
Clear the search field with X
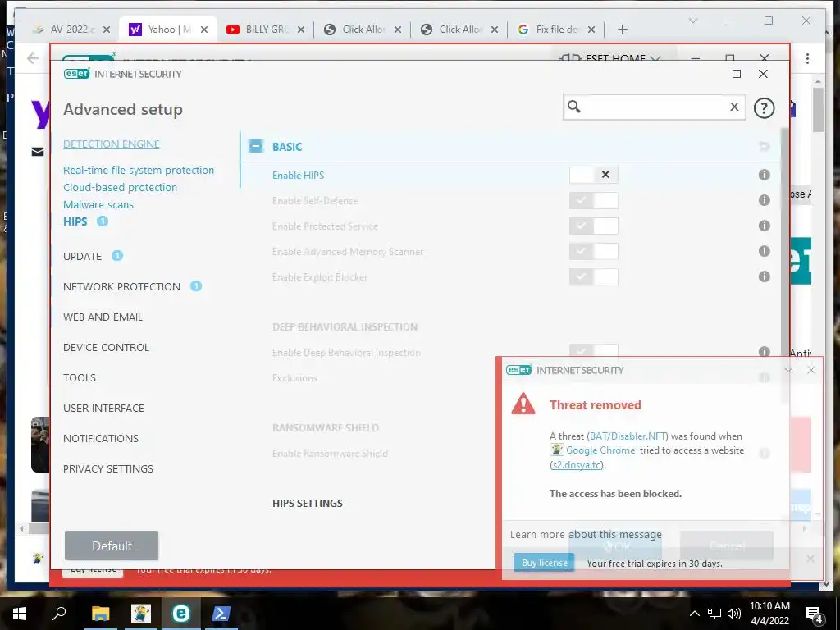point(734,107)
